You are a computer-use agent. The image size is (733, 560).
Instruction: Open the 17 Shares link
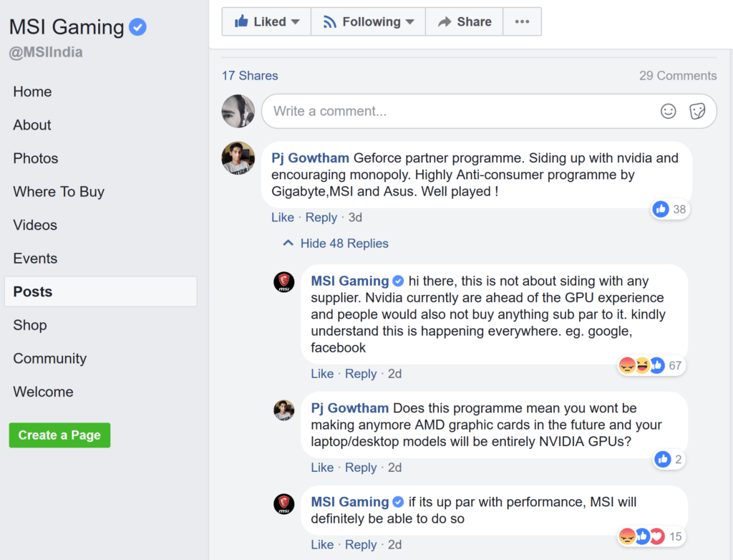click(x=250, y=76)
